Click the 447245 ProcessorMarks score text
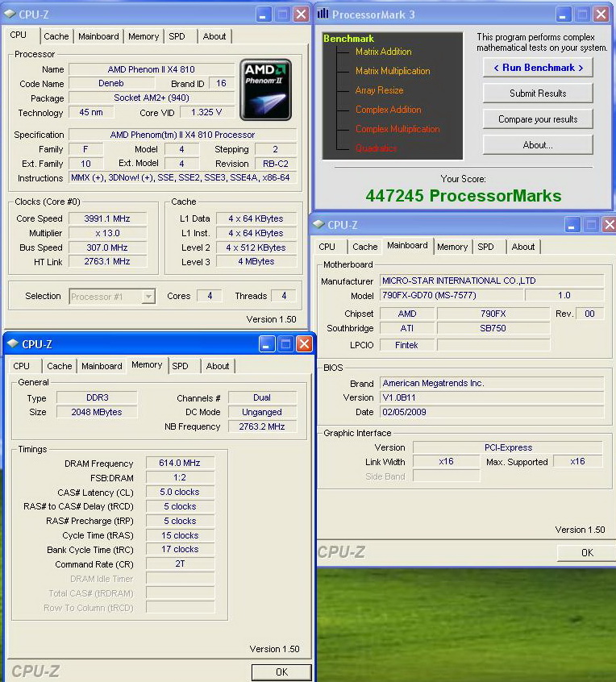This screenshot has width=616, height=682. 464,196
